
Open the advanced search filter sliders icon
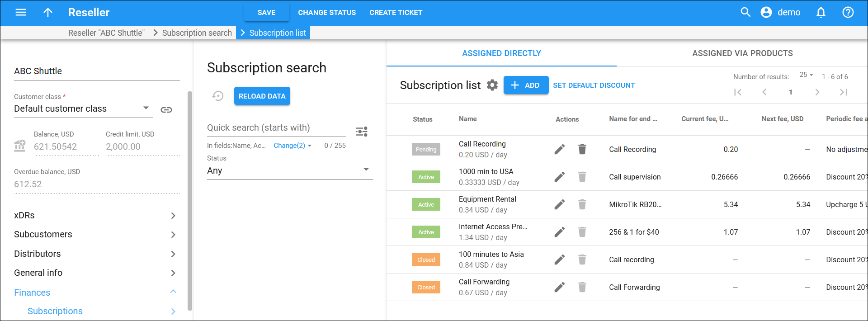tap(362, 132)
